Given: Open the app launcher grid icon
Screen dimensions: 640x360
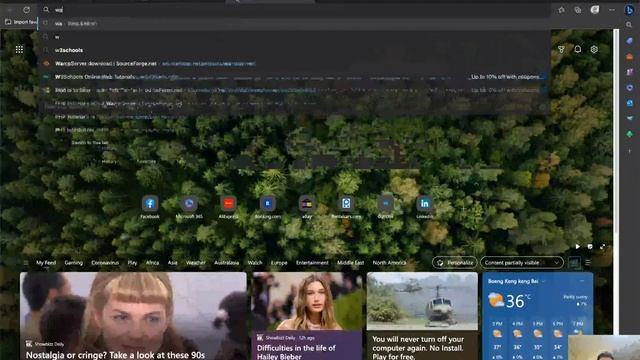Looking at the screenshot, I should [19, 49].
